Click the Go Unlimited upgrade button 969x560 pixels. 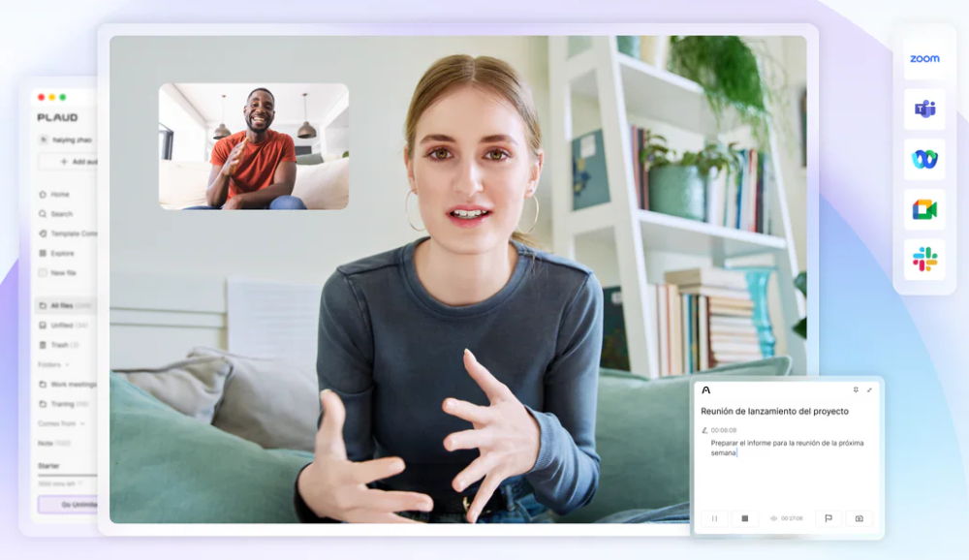[x=68, y=504]
